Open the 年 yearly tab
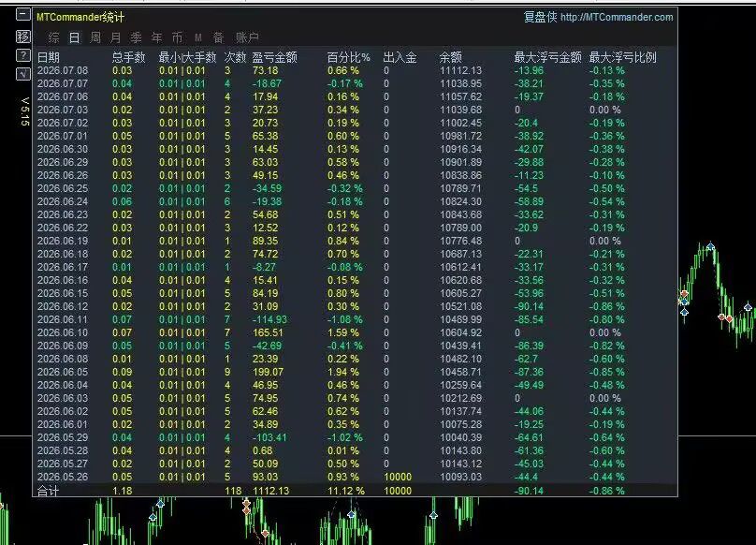 coord(157,37)
